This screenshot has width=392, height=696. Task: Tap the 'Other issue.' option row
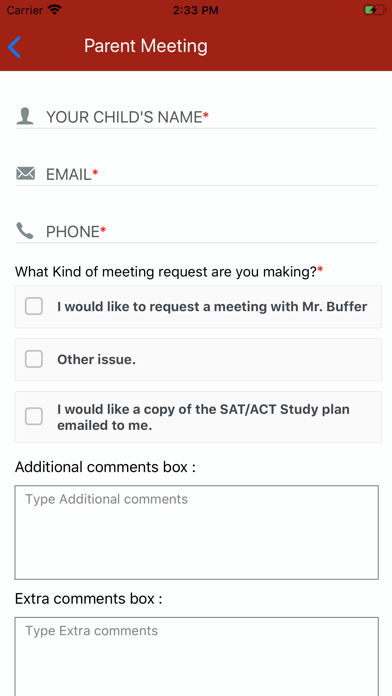tap(198, 360)
